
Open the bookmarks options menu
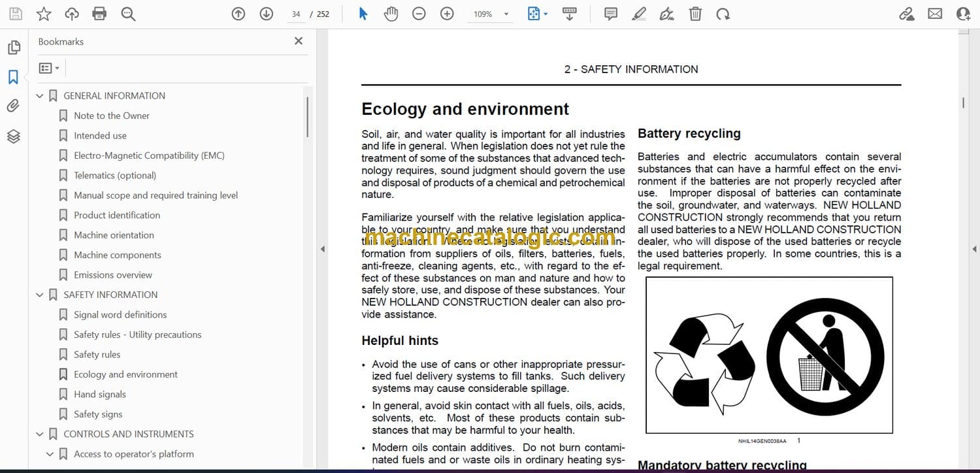click(49, 68)
